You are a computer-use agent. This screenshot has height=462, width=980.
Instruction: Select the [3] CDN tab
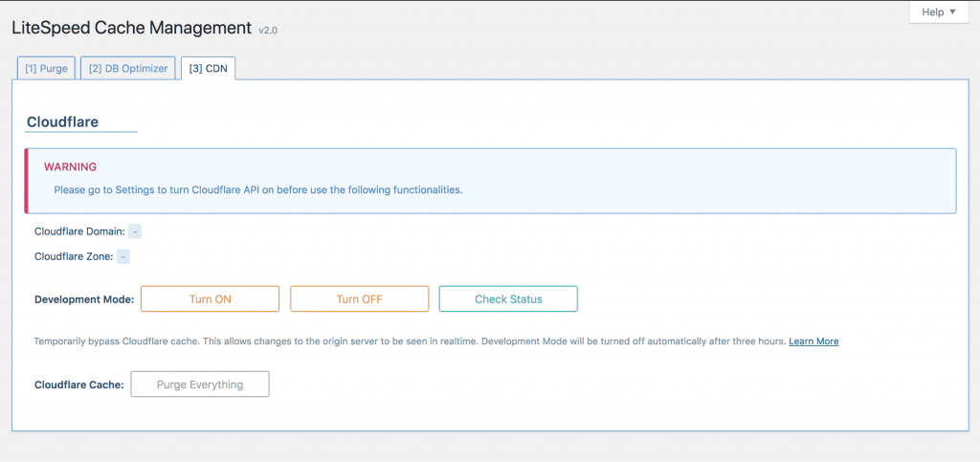coord(208,69)
